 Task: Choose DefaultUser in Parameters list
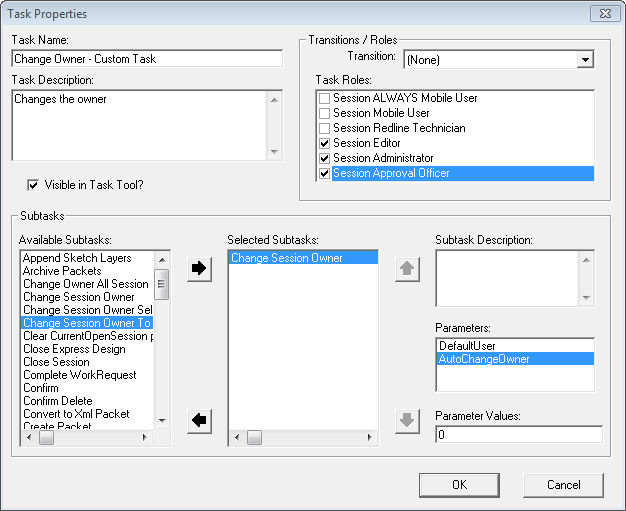[x=466, y=345]
